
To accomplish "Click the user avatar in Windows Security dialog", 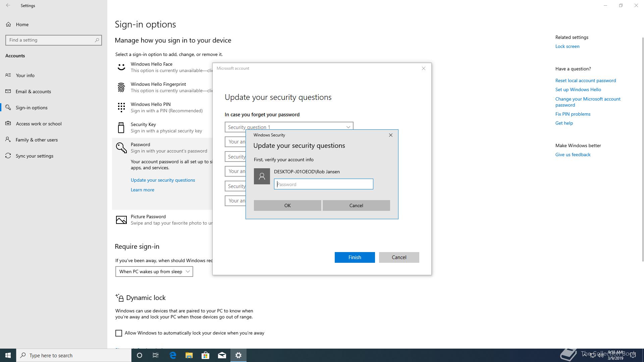I will tap(262, 176).
